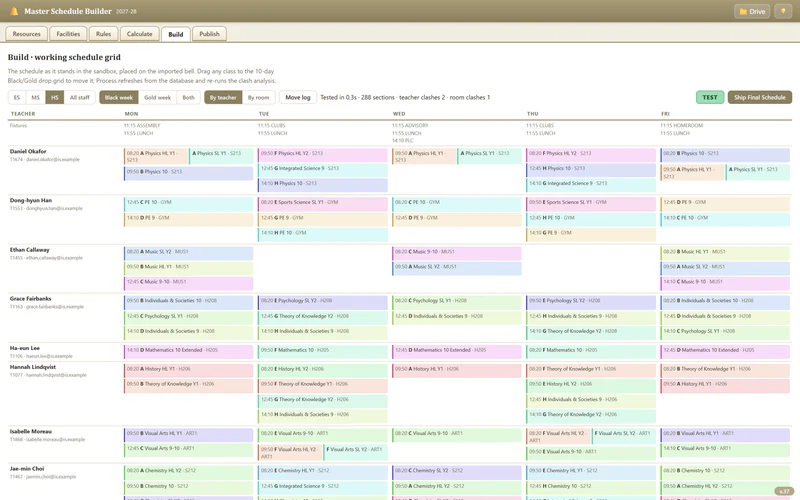Click Monday 14:10 D Mathematics 10 Extended
Image resolution: width=800 pixels, height=500 pixels.
click(x=188, y=352)
